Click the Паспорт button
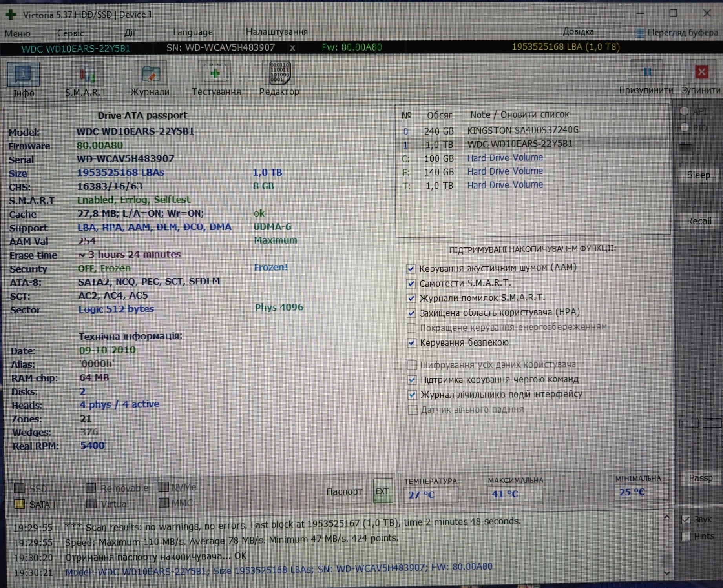Viewport: 723px width, 588px height. 344,492
